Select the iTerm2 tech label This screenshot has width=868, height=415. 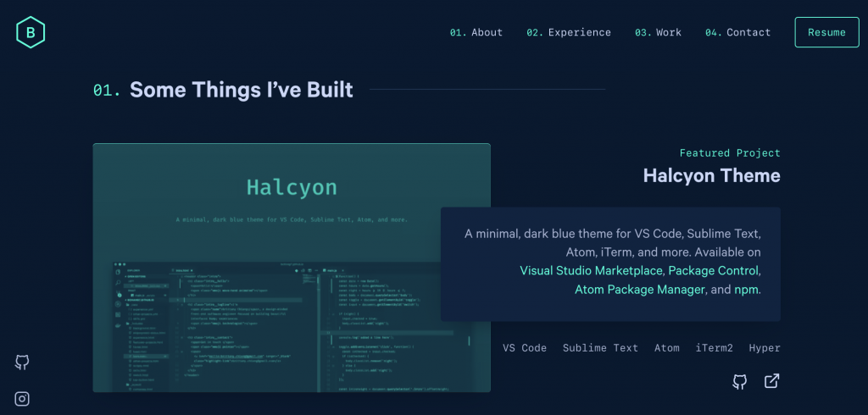[714, 348]
